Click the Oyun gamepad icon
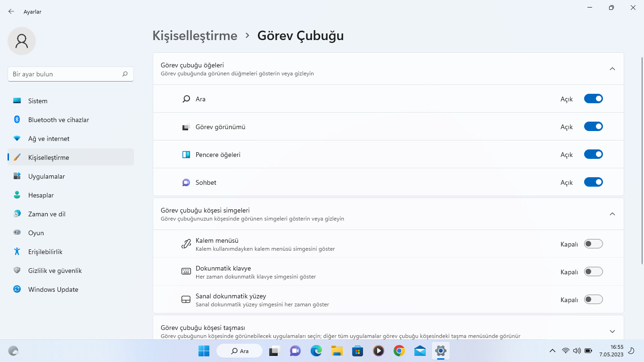 (17, 233)
